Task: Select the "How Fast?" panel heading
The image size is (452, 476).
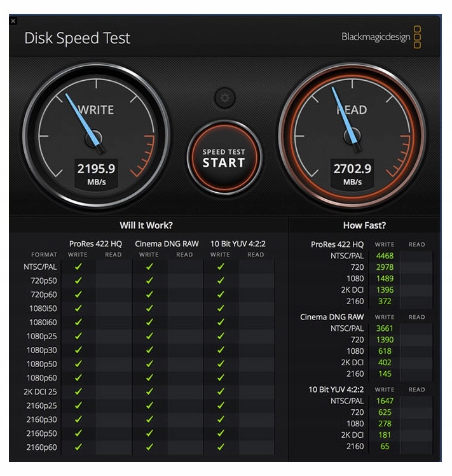Action: (x=364, y=225)
